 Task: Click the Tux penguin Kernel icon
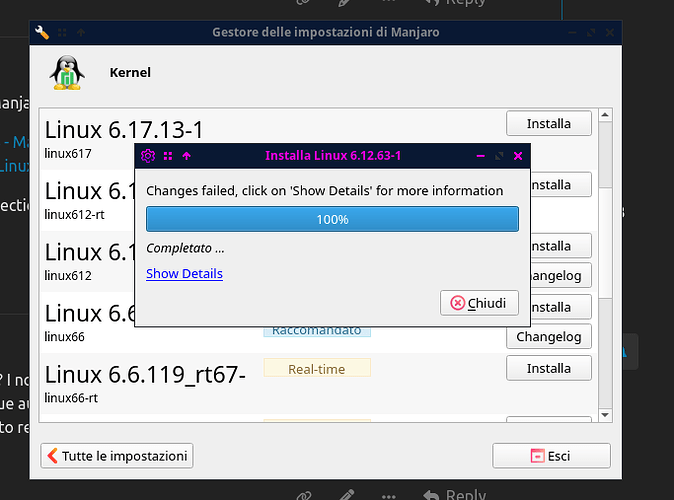(x=66, y=73)
